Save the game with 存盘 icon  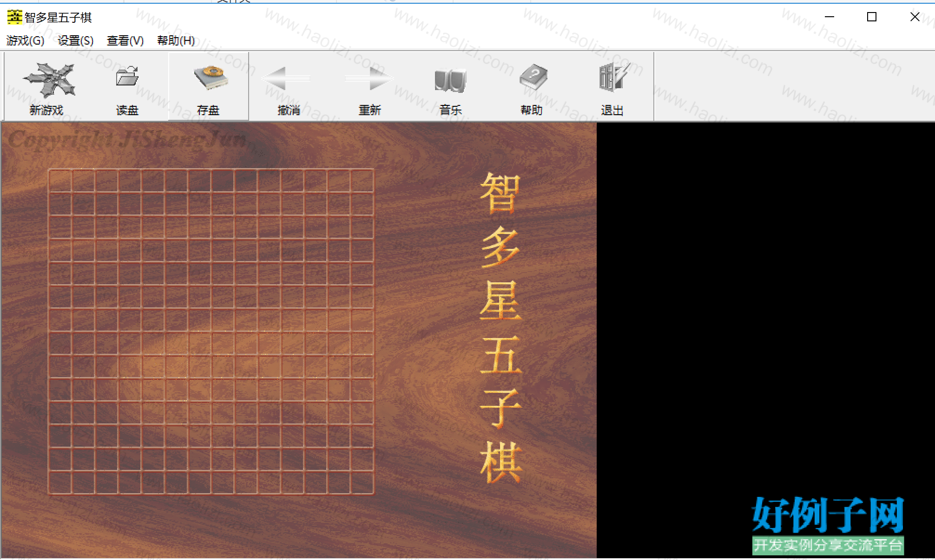208,87
